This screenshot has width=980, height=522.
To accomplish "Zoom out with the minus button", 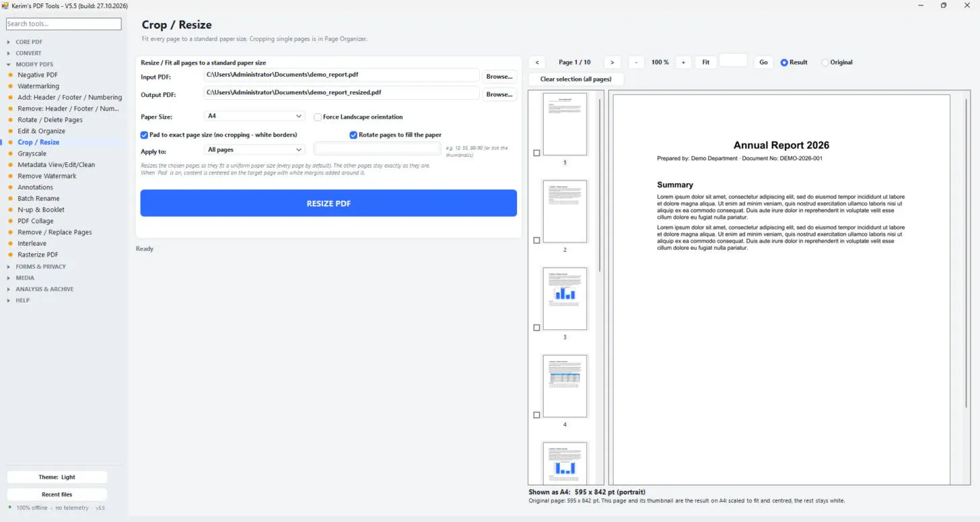I will 636,62.
